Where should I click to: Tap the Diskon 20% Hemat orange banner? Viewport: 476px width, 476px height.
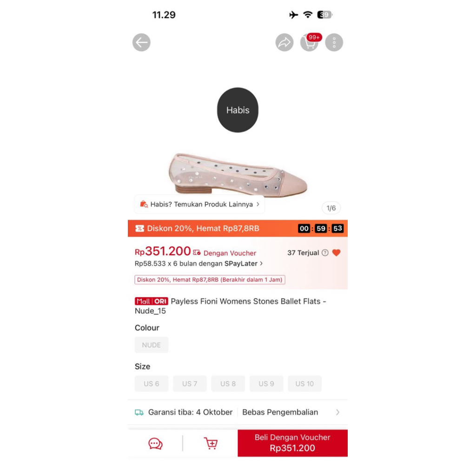(238, 228)
